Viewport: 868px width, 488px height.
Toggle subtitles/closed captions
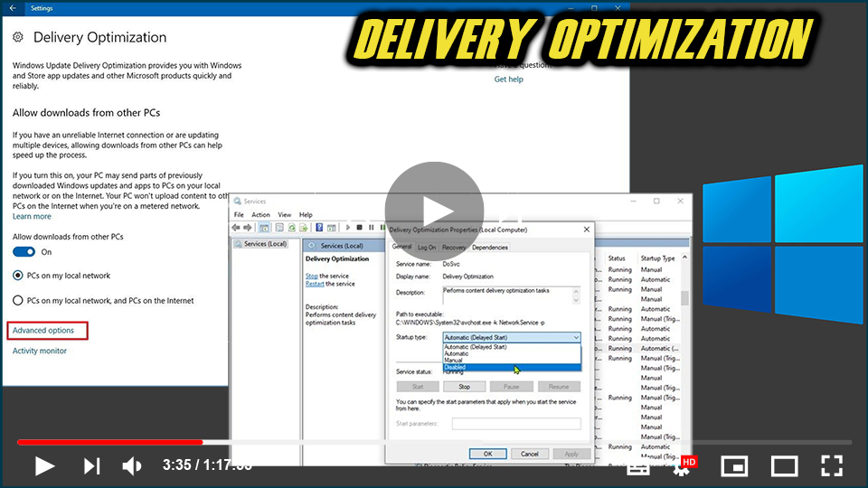(638, 466)
